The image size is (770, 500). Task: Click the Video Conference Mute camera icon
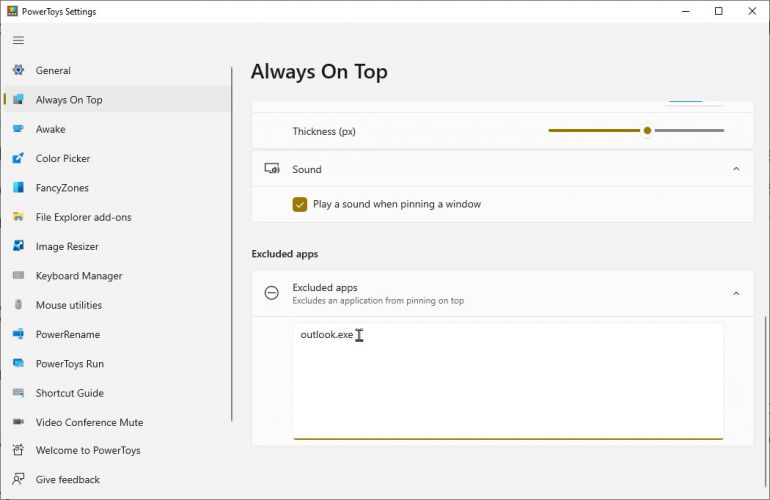18,422
